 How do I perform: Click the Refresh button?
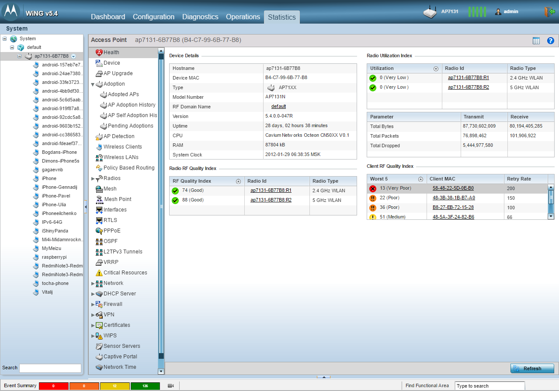click(532, 368)
